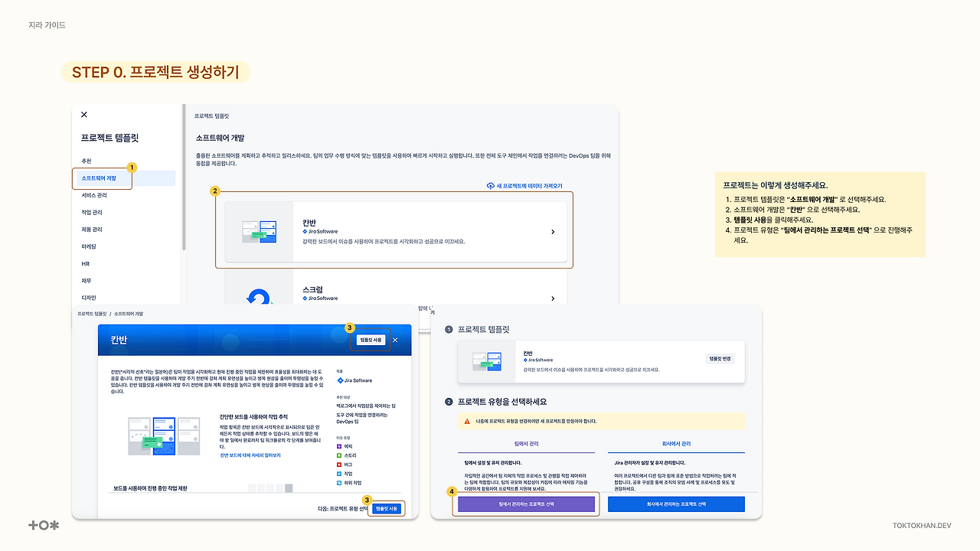The height and width of the screenshot is (551, 980).
Task: Click the 템플릿 변경 button
Action: click(x=720, y=358)
